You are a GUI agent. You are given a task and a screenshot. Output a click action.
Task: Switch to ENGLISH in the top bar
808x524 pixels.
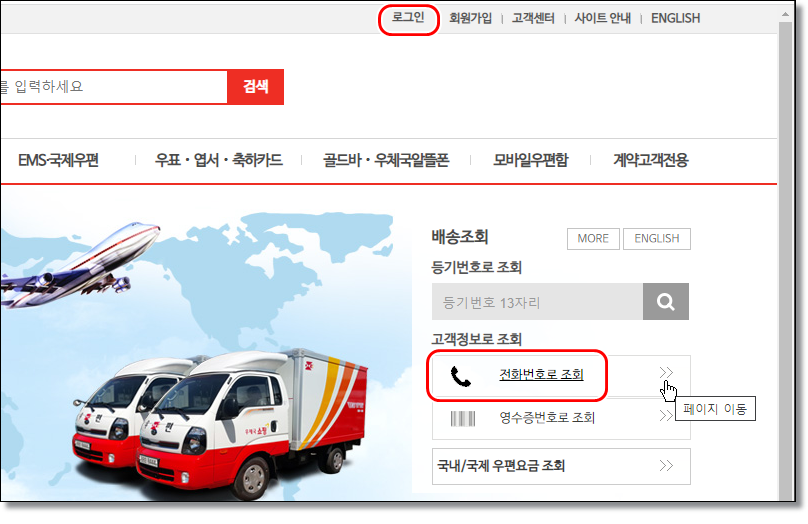(x=675, y=19)
